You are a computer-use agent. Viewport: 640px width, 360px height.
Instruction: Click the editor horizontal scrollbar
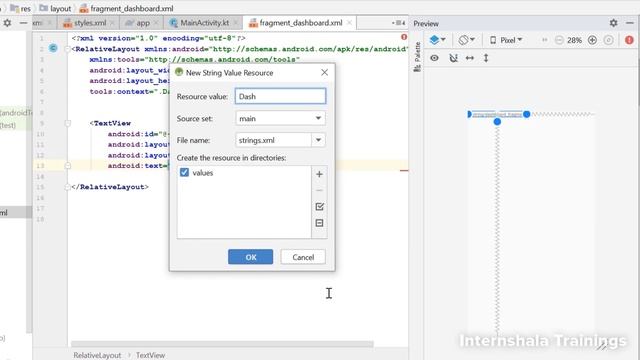pyautogui.click(x=222, y=344)
